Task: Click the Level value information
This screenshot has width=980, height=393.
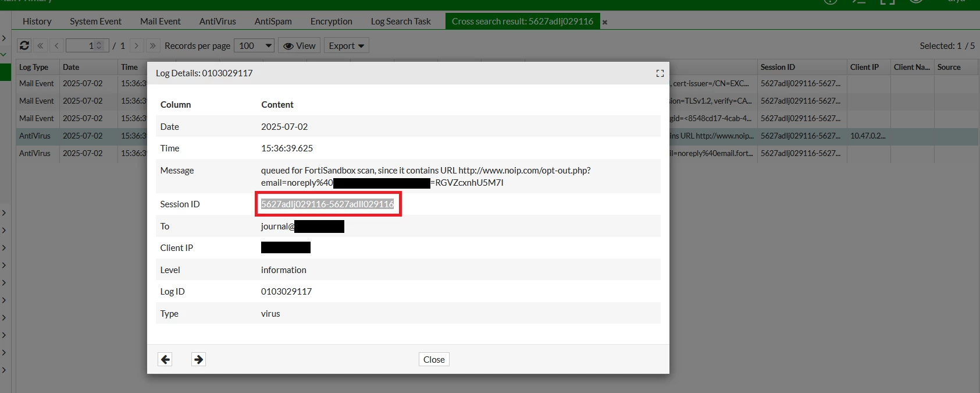Action: [x=283, y=270]
